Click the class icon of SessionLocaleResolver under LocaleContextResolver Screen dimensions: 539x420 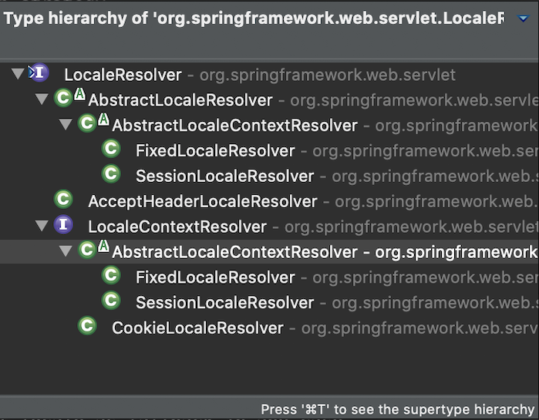111,300
